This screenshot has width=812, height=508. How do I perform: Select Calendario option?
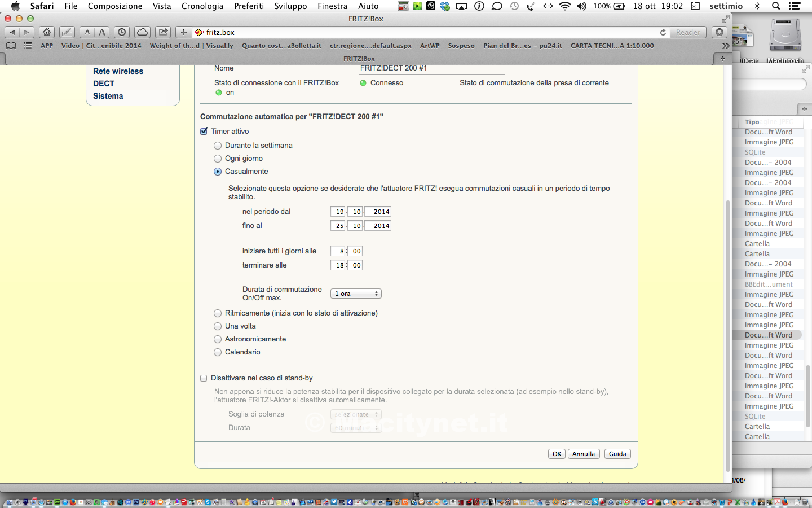point(218,352)
